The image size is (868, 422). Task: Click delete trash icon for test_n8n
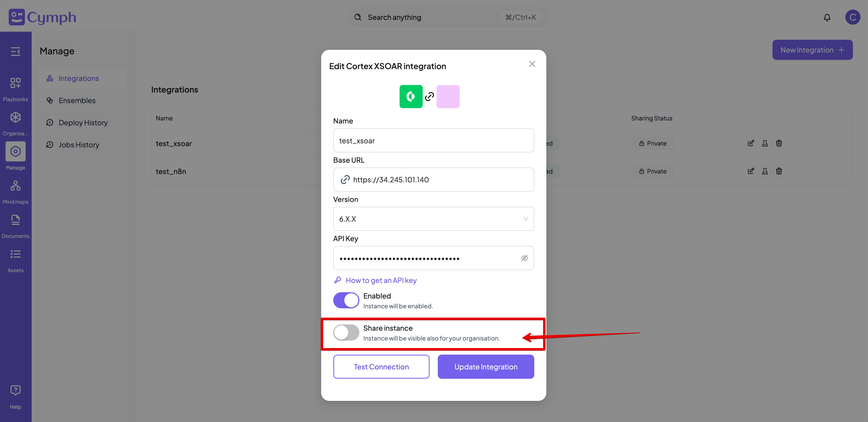tap(779, 171)
